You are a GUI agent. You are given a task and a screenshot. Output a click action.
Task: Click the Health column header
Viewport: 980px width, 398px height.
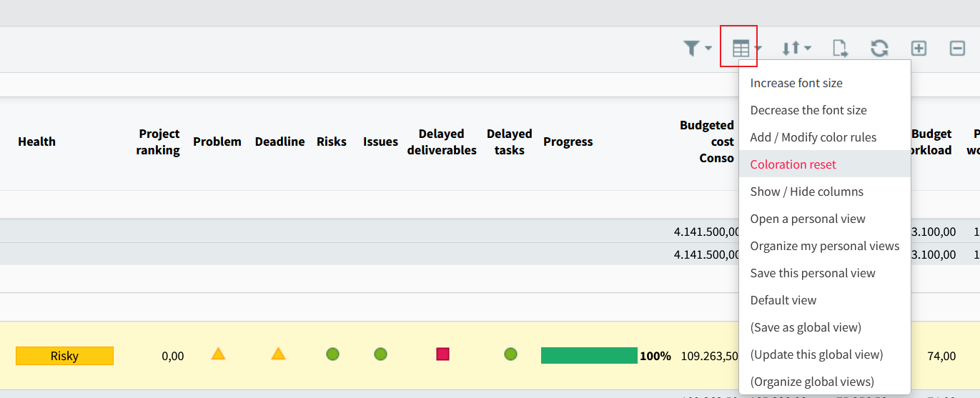point(36,141)
